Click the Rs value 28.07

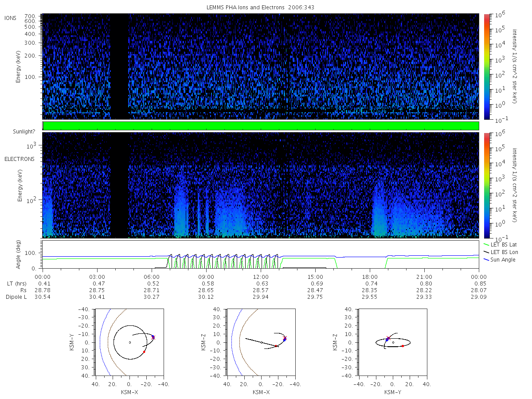(479, 290)
